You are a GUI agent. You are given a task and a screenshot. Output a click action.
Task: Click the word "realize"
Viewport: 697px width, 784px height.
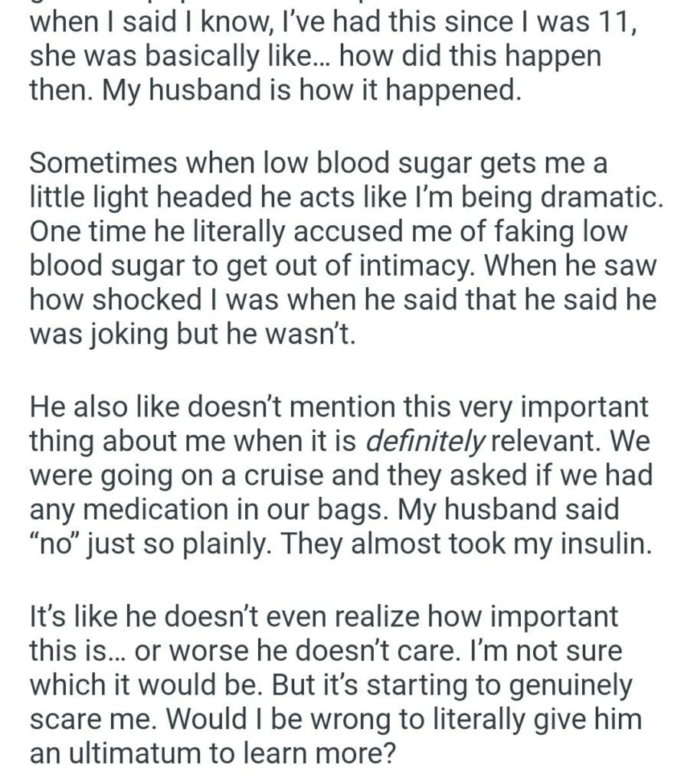point(371,617)
